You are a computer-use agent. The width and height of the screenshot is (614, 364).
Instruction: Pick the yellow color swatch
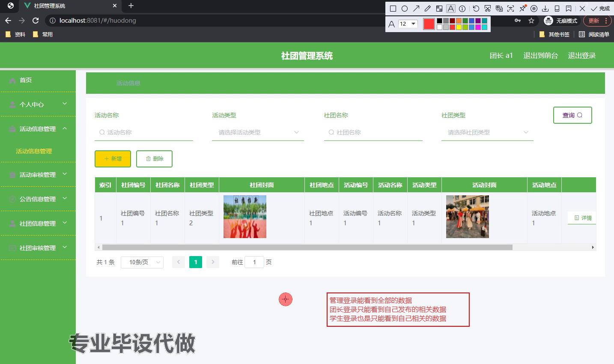point(459,27)
